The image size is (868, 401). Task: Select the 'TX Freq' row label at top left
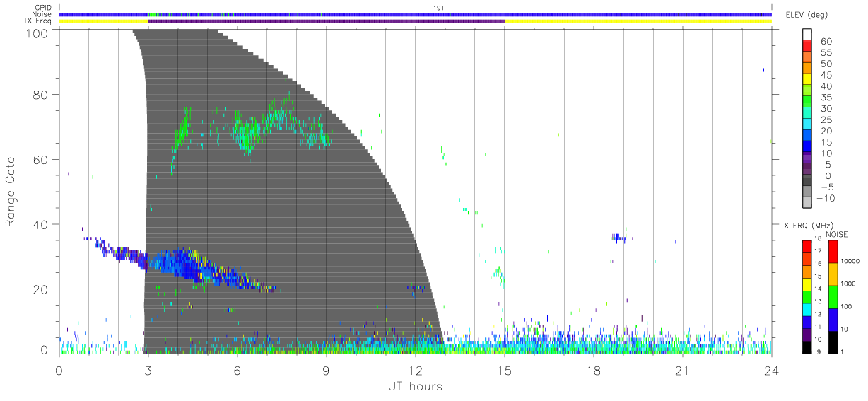point(39,21)
